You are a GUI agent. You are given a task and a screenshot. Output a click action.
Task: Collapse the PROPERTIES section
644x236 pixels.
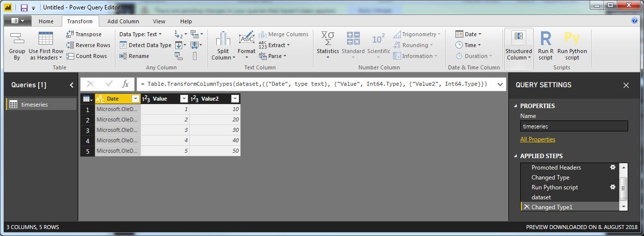(515, 106)
